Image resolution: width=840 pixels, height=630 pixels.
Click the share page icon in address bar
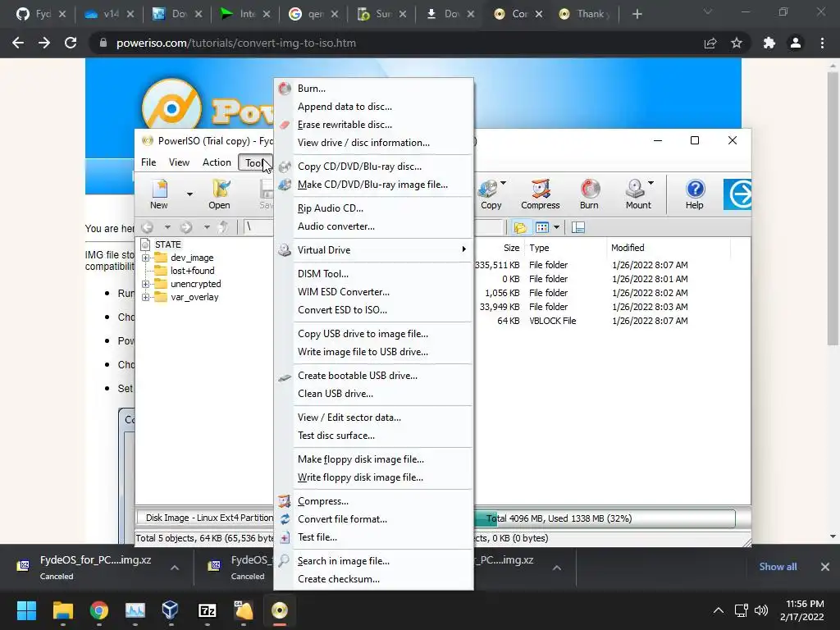710,43
